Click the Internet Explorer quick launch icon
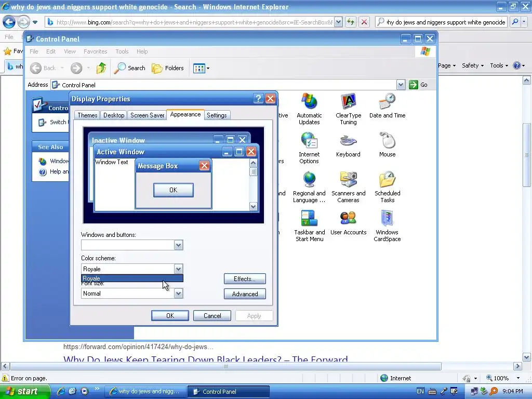Image resolution: width=532 pixels, height=399 pixels. pyautogui.click(x=61, y=391)
